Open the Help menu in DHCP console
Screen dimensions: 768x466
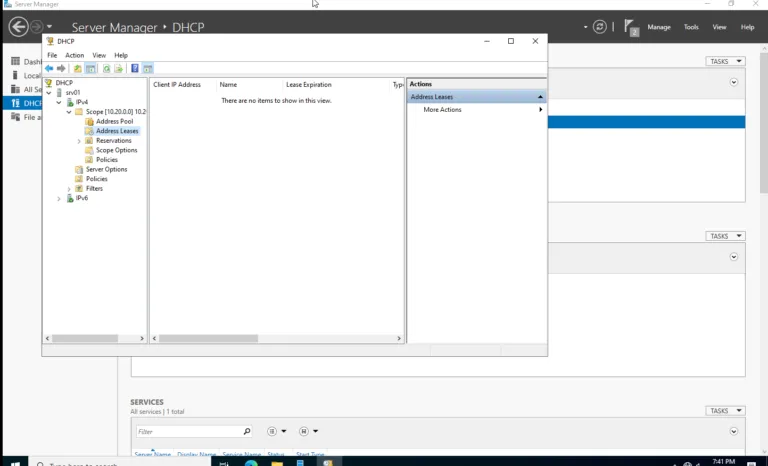coord(121,55)
